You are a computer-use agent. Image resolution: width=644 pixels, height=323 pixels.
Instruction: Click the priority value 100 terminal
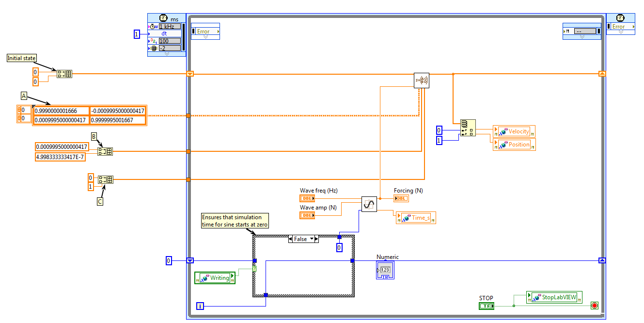170,41
